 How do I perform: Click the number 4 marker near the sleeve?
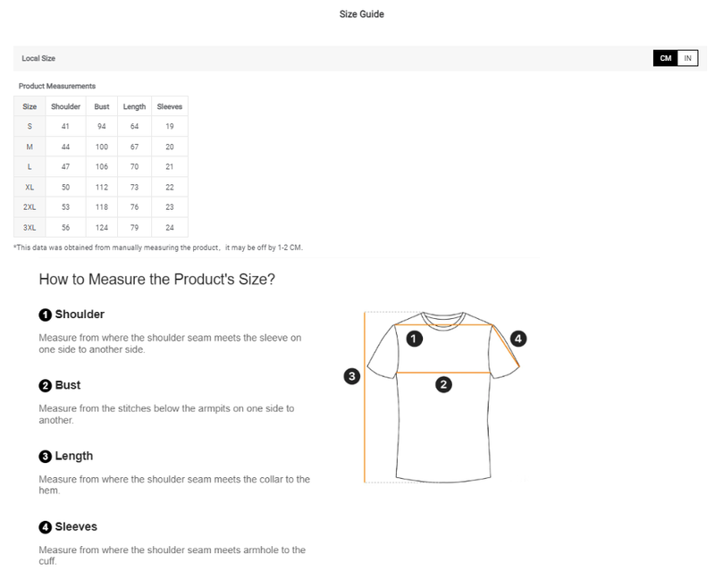point(518,339)
